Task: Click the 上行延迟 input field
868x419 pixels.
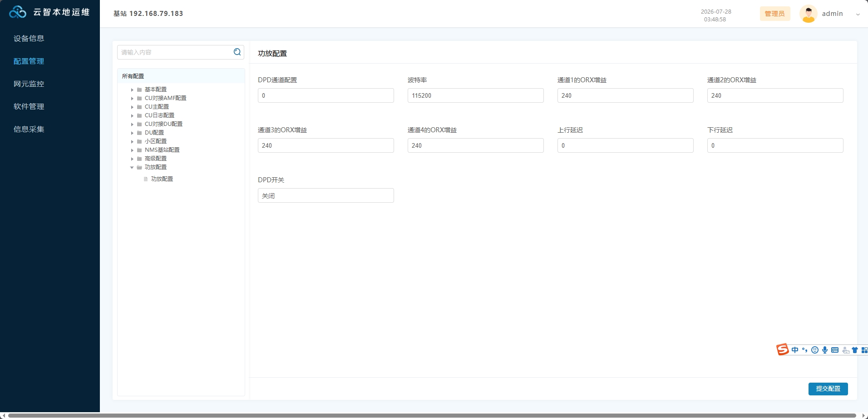Action: (x=625, y=145)
